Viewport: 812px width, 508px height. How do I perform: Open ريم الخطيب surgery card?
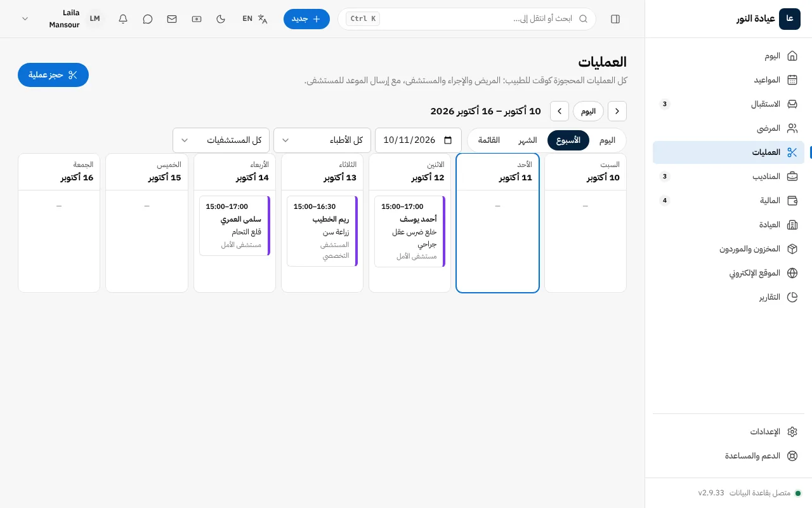322,231
